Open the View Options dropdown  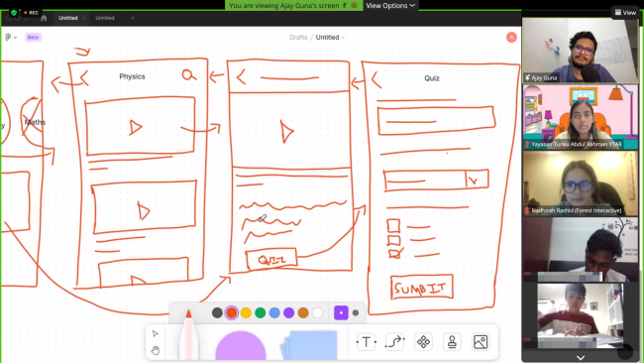click(x=390, y=5)
